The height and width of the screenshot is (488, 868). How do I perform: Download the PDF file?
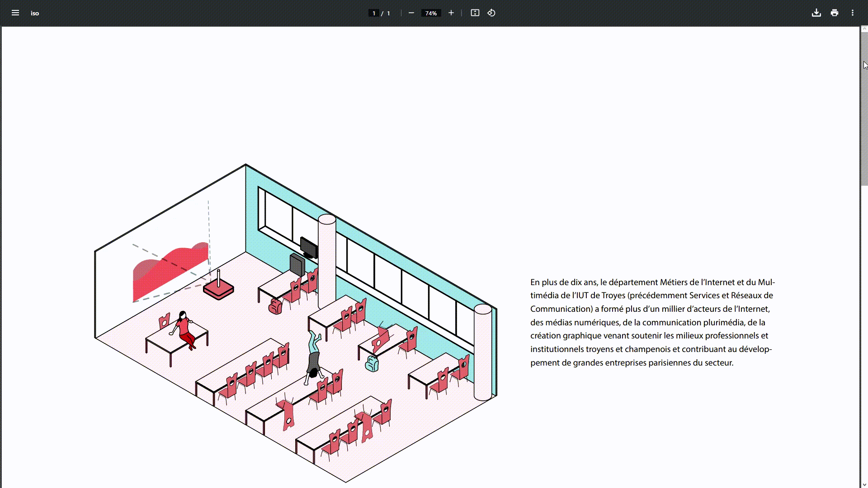click(x=816, y=13)
